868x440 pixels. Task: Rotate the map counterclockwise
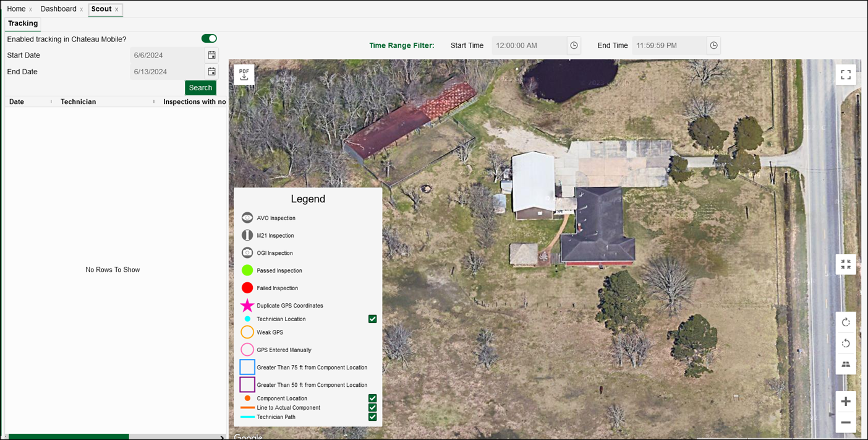[x=846, y=343]
